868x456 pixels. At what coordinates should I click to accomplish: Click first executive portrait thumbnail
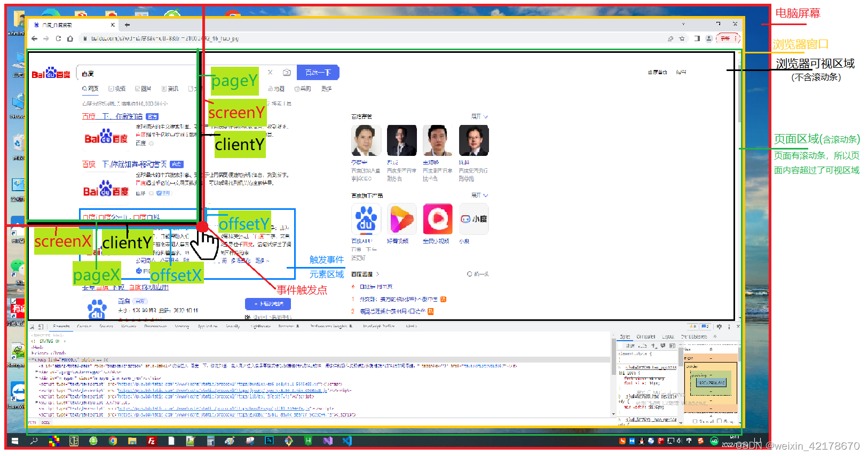point(366,140)
